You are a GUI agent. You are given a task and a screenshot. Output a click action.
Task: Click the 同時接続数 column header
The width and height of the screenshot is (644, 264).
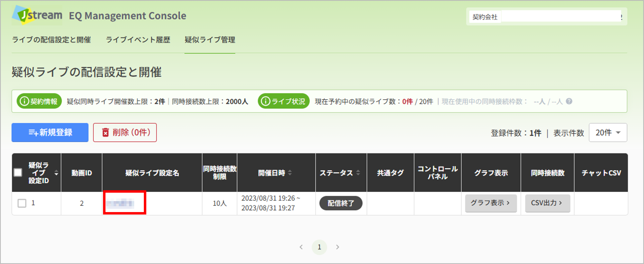pos(548,173)
